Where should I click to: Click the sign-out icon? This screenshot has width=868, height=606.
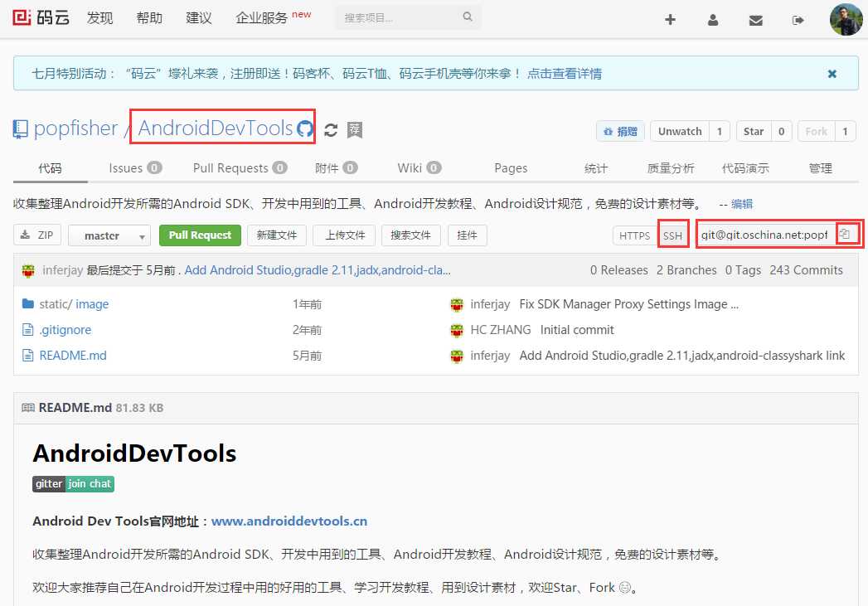(798, 21)
